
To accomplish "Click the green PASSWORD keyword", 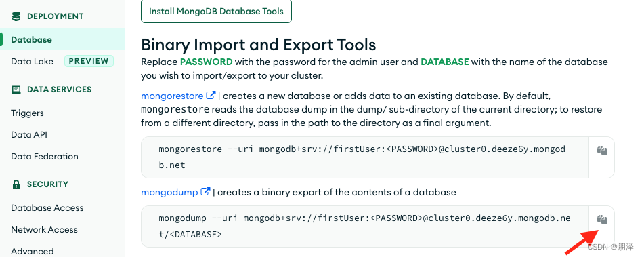I will point(206,62).
